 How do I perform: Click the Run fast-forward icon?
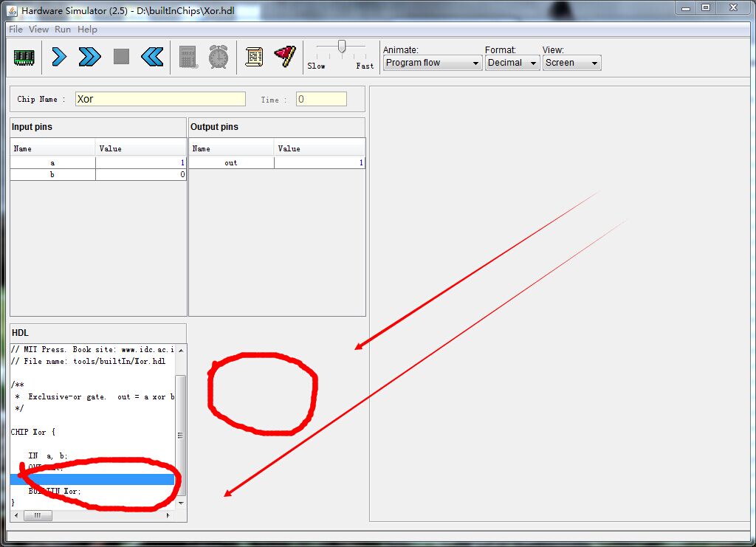click(x=89, y=57)
